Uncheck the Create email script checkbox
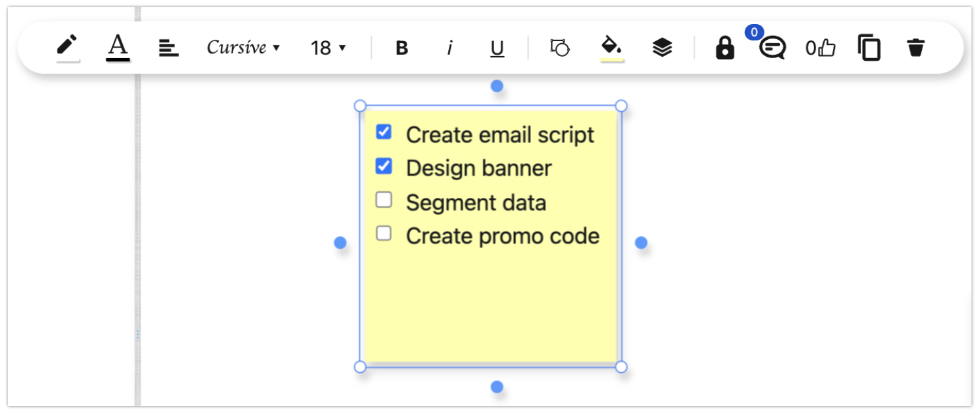This screenshot has height=414, width=980. click(384, 133)
